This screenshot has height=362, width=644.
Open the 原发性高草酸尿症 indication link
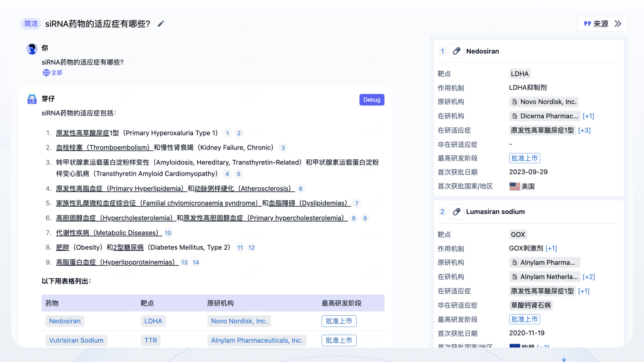click(83, 133)
